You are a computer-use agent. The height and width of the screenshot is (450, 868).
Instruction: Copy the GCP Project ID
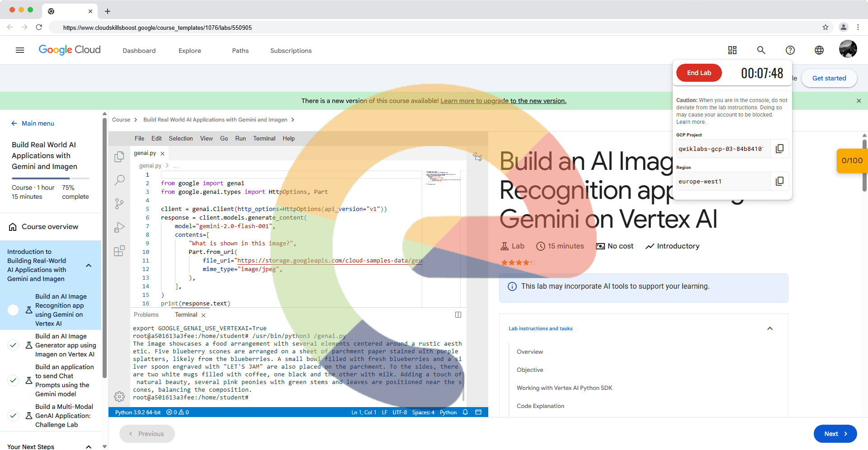(779, 149)
